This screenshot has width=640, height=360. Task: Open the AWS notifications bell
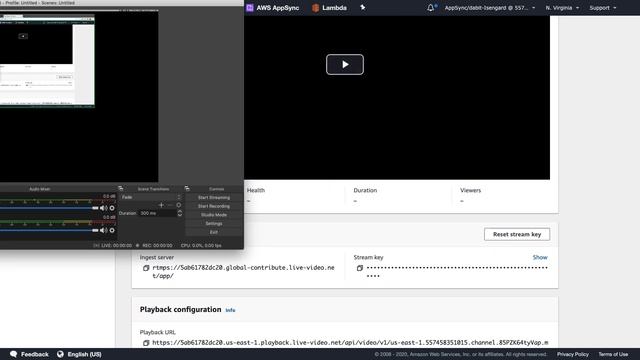431,8
